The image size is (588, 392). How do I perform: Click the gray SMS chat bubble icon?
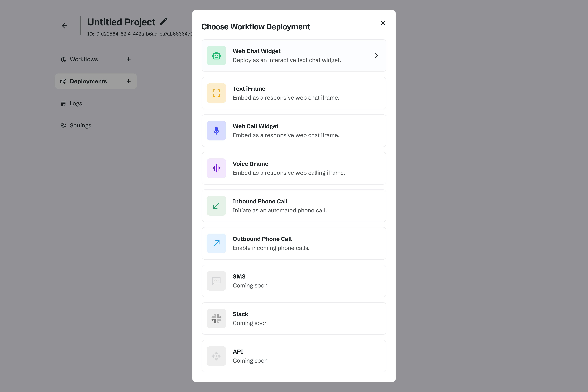[x=216, y=281]
